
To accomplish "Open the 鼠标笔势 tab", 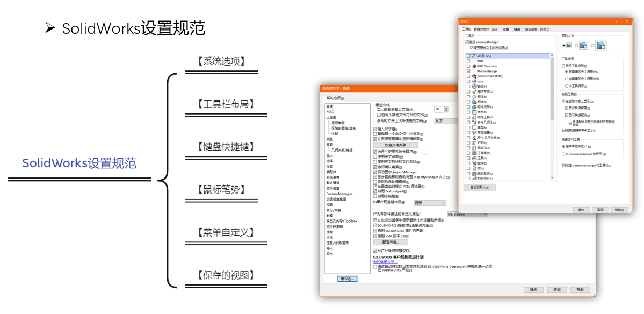I will [531, 30].
